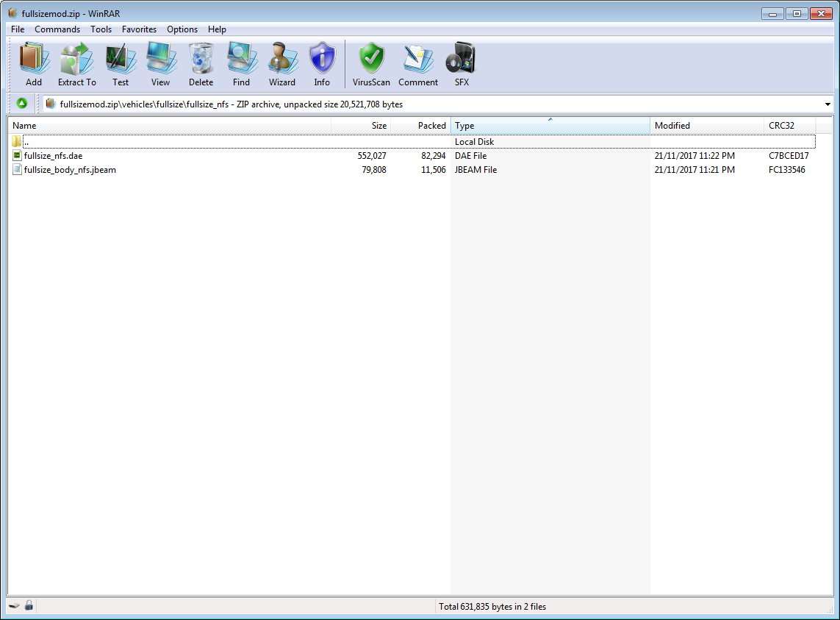Sort by Packed column header
The image size is (840, 620).
click(x=421, y=126)
